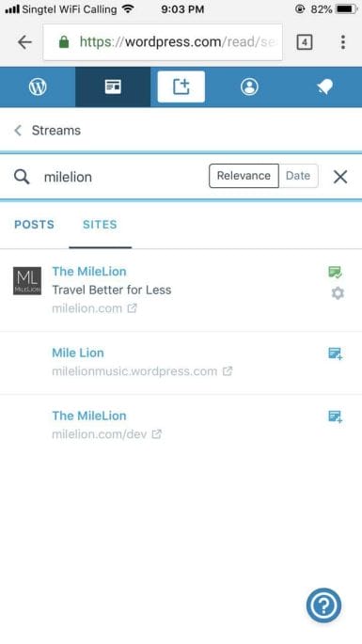Open the profile avatar icon
This screenshot has height=644, width=362.
(249, 86)
